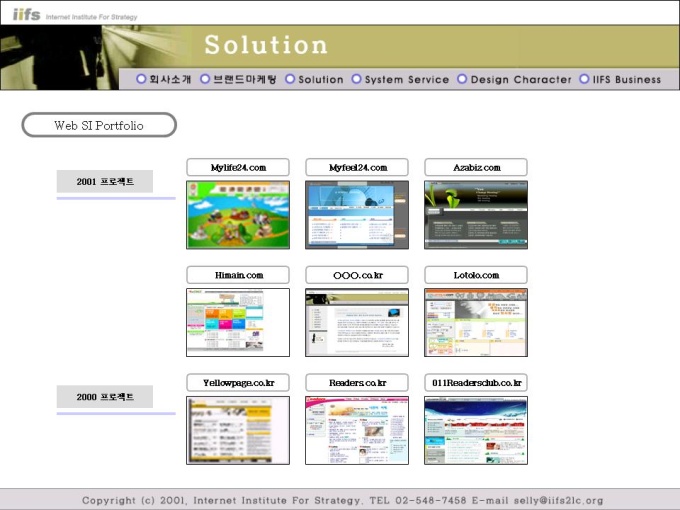This screenshot has width=680, height=510.
Task: Open the Himain.com site thumbnail
Action: pos(238,322)
